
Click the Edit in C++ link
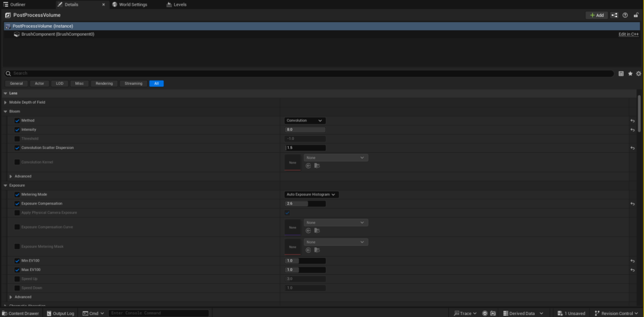tap(628, 35)
